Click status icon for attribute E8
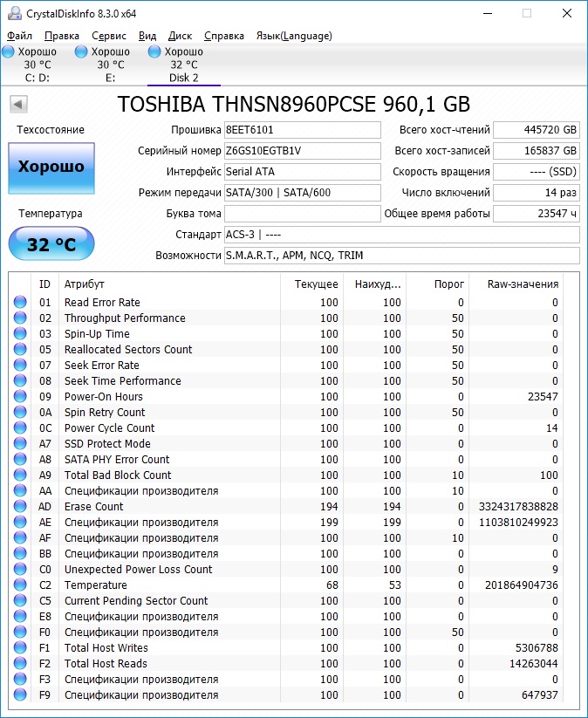 pos(20,616)
